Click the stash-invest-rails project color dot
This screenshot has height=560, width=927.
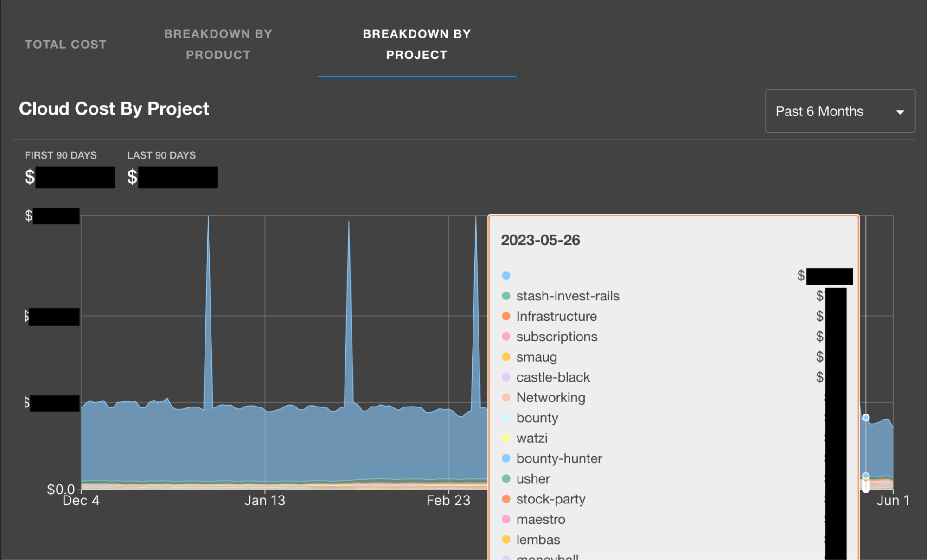tap(506, 296)
